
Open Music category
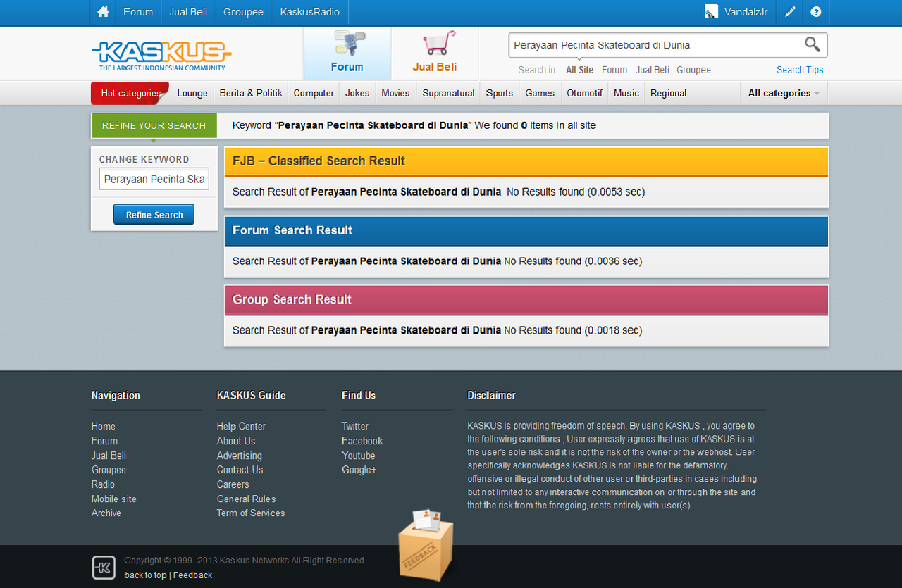[x=626, y=93]
